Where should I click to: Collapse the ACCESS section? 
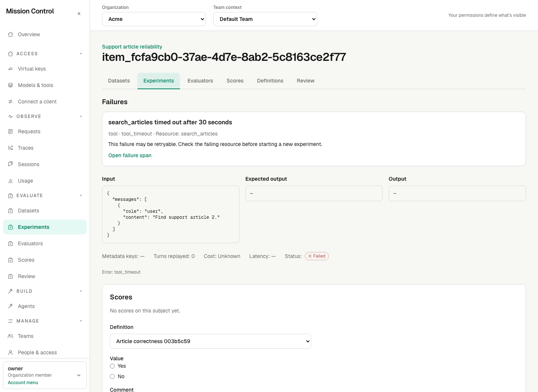81,54
